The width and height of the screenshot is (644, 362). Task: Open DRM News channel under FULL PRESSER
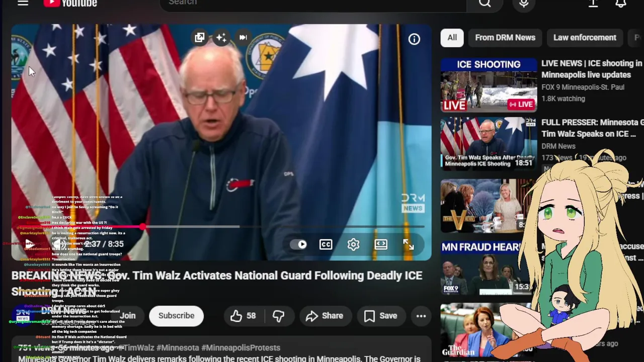(x=558, y=146)
